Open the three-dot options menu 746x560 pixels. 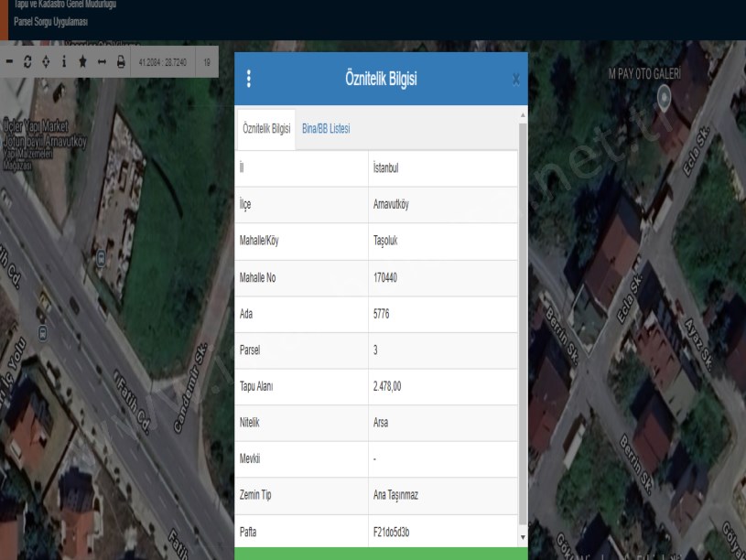(248, 80)
